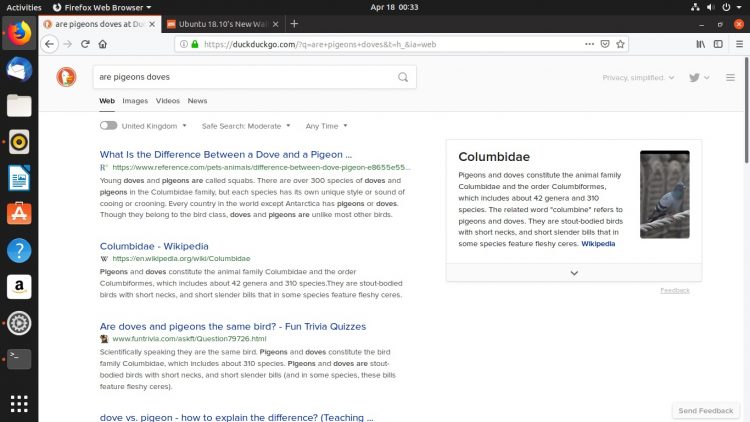Open Ubuntu Software from dock
This screenshot has height=422, width=750.
(x=19, y=214)
